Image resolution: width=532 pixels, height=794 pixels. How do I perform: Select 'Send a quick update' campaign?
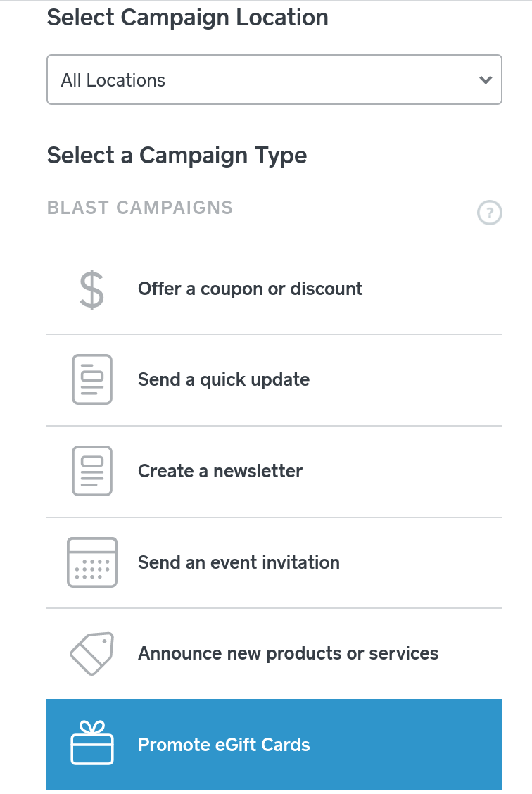pyautogui.click(x=223, y=379)
